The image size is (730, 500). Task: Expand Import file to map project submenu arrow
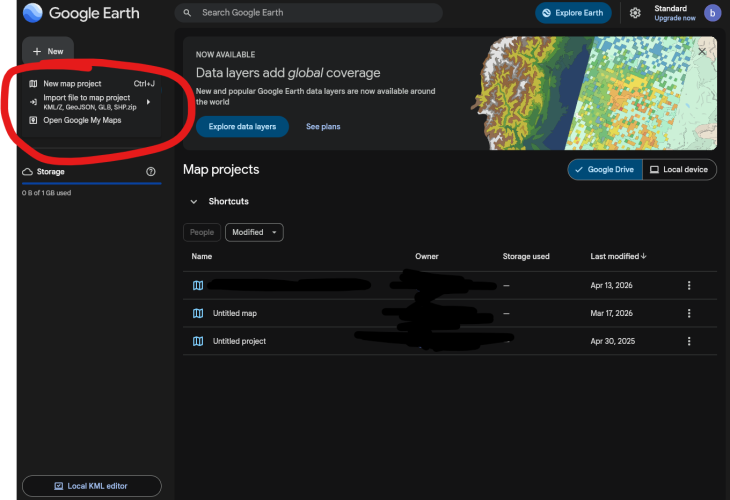149,102
